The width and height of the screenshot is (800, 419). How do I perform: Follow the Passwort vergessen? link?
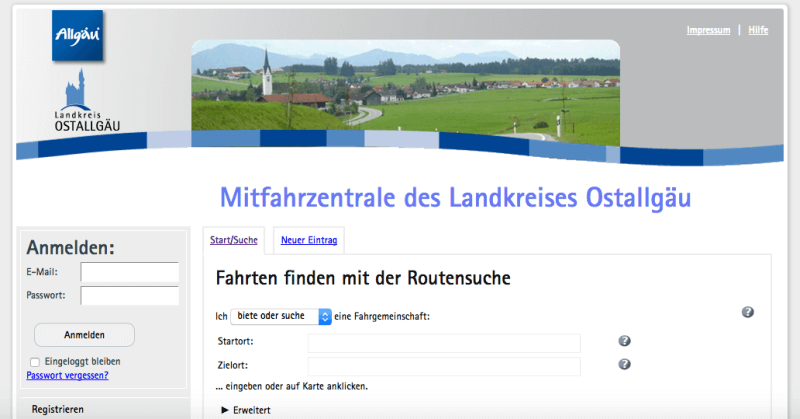click(67, 376)
